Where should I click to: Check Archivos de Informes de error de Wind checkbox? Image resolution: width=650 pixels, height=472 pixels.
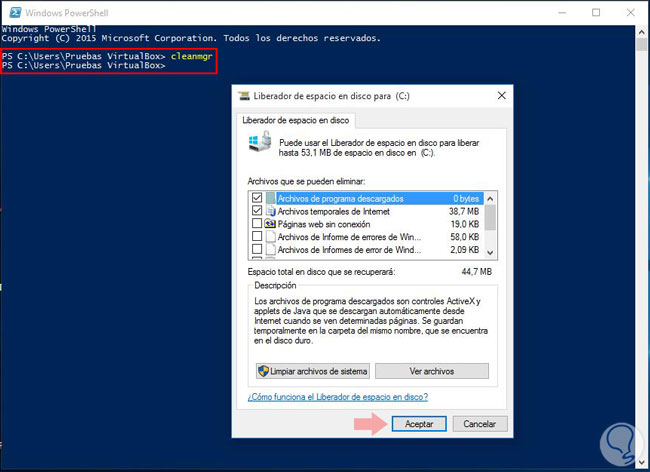(x=257, y=249)
